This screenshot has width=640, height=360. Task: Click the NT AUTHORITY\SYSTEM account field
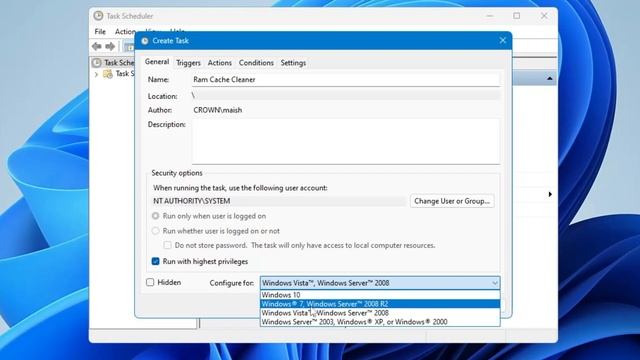coord(279,201)
